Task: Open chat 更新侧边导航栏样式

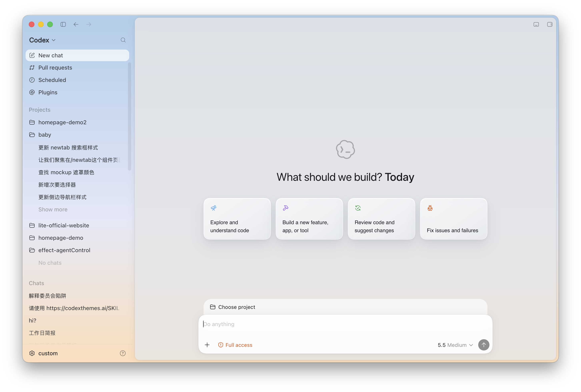Action: point(77,197)
